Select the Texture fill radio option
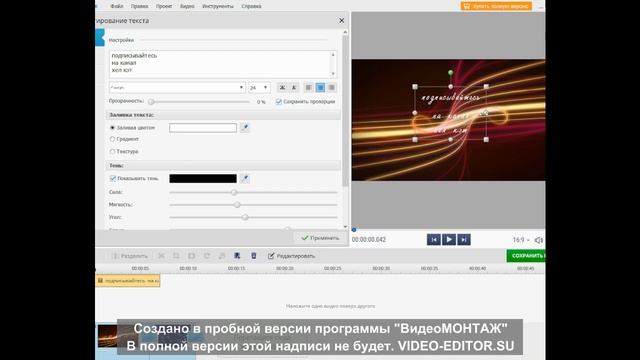640x360 pixels. (x=112, y=151)
